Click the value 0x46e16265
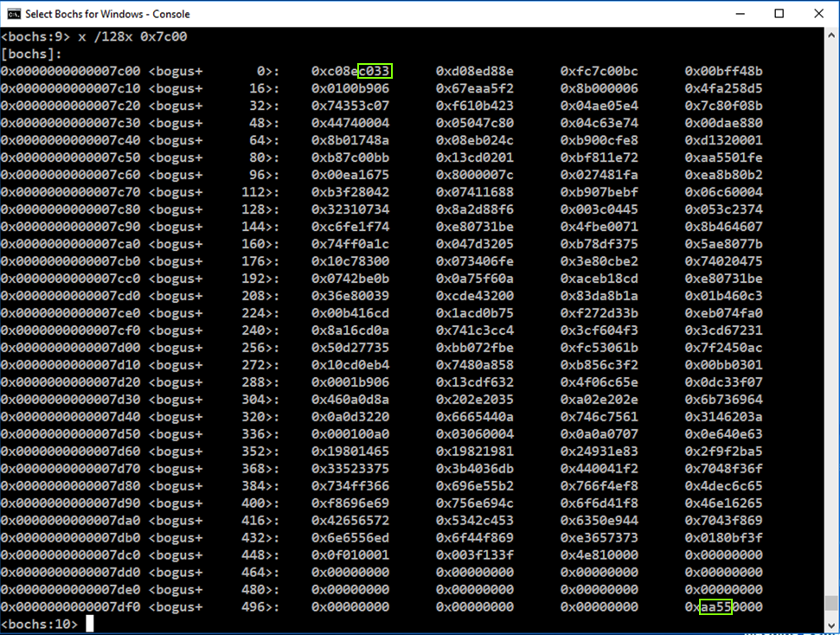840x635 pixels. 723,504
